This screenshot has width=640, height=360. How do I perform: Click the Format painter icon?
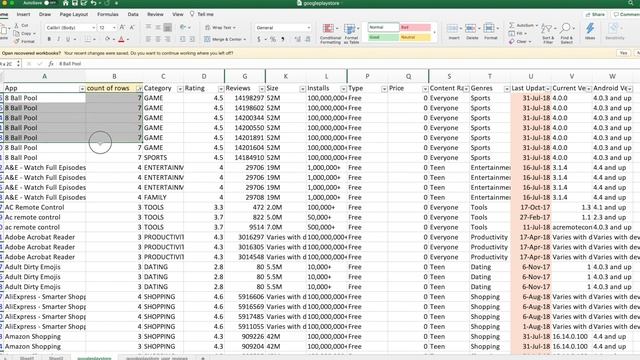click(17, 41)
